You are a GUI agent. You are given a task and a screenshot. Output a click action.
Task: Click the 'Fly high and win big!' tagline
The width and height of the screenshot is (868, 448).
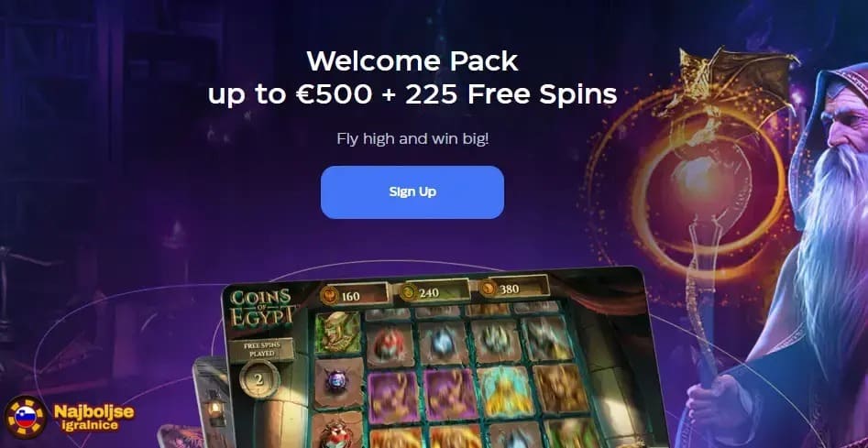pyautogui.click(x=412, y=138)
